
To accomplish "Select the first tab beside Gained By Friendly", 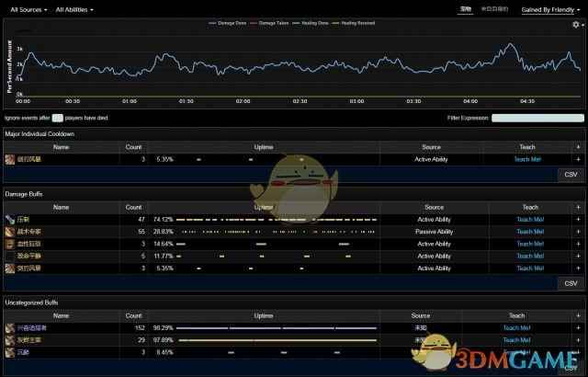I will tap(467, 9).
